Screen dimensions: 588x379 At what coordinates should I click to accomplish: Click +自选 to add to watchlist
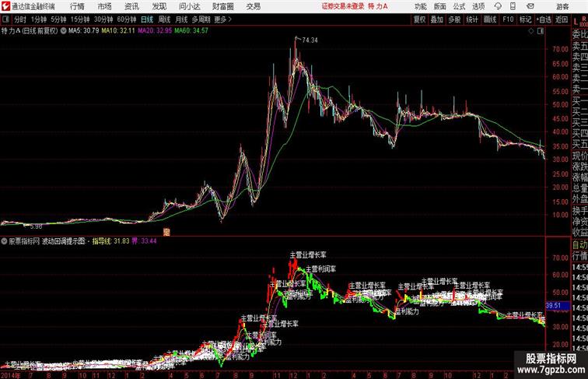[544, 19]
